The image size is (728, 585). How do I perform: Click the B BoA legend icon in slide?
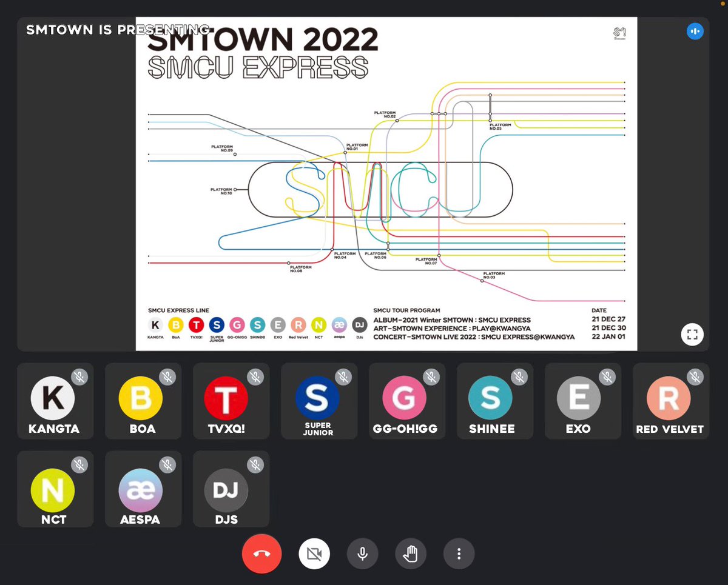(x=176, y=324)
